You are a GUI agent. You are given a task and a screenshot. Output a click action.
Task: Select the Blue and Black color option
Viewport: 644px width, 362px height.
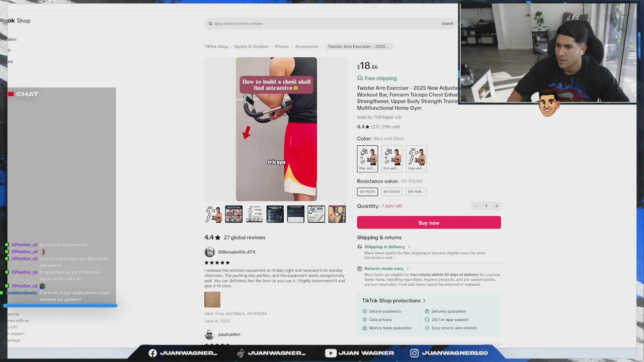[x=367, y=158]
